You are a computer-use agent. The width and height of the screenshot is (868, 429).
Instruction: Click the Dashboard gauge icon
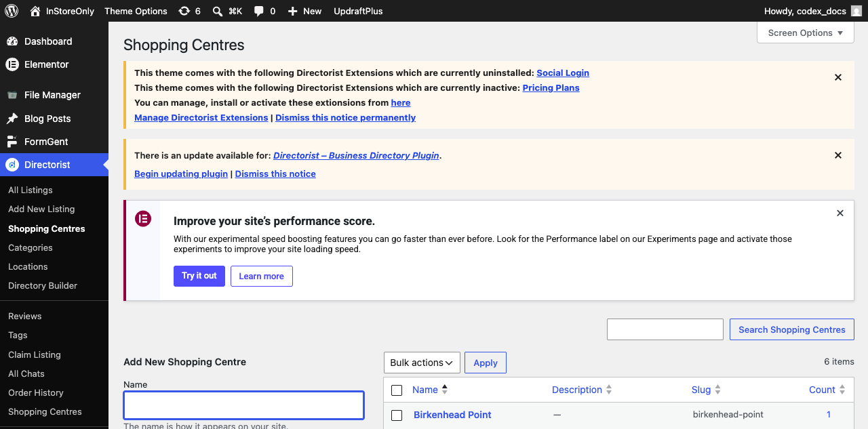coord(12,41)
